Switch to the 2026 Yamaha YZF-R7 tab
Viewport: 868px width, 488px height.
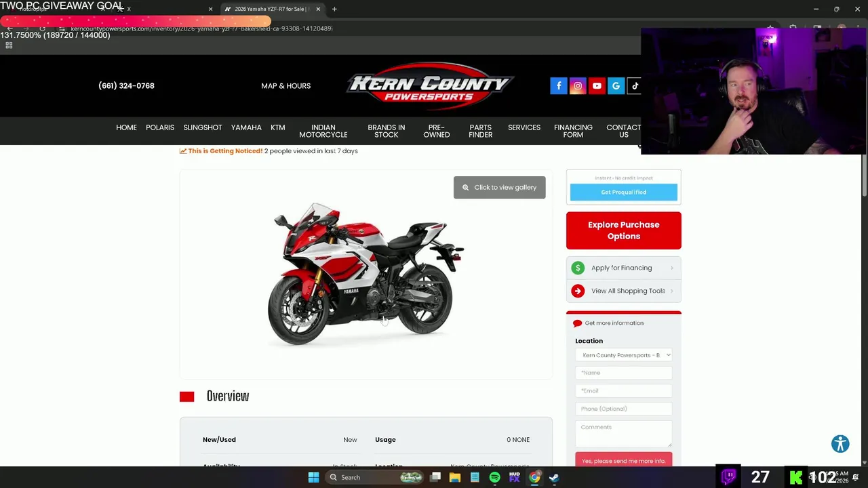pyautogui.click(x=270, y=9)
